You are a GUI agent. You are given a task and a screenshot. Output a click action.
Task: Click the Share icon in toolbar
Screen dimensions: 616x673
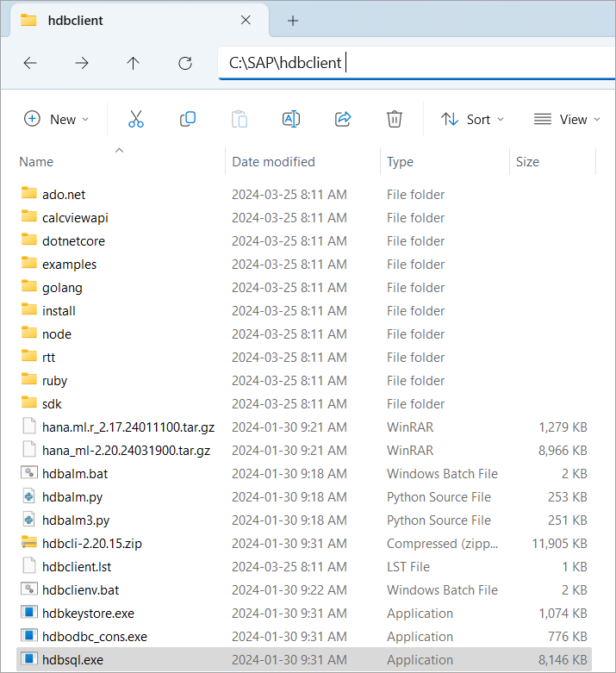(x=343, y=119)
